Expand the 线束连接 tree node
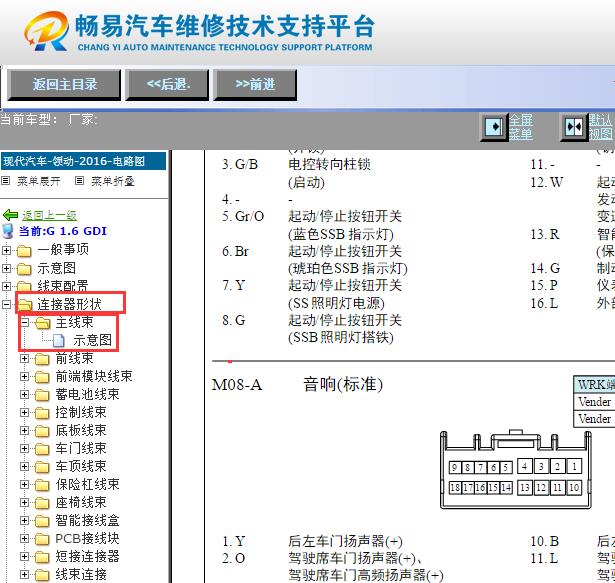 25,575
